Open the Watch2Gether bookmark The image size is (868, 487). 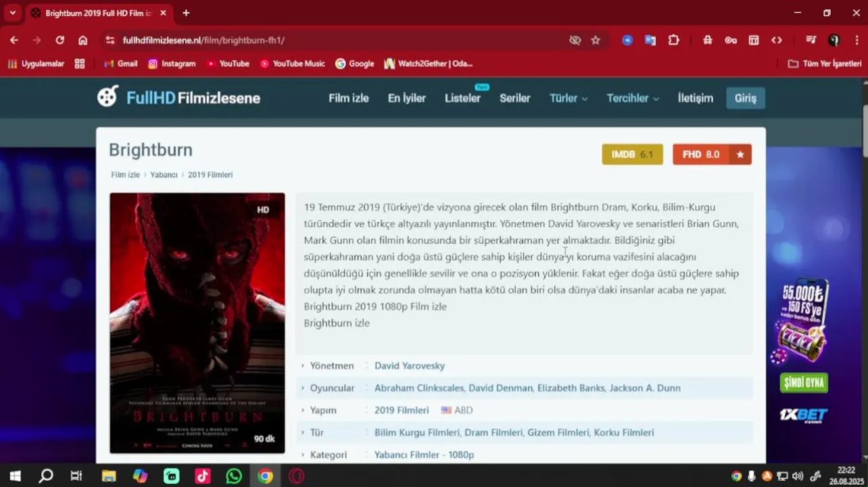[x=428, y=64]
